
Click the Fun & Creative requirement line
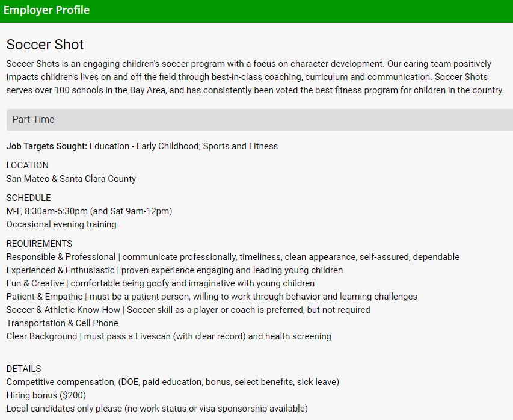pos(161,283)
